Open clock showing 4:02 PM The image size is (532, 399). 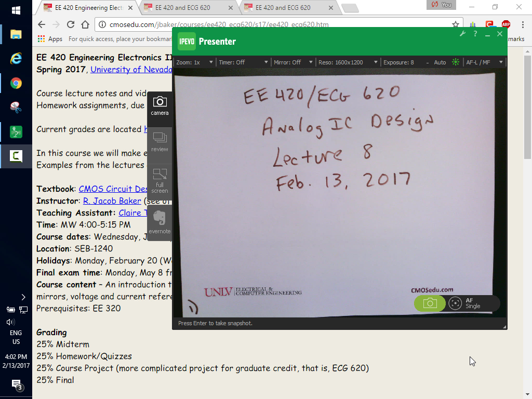[16, 361]
